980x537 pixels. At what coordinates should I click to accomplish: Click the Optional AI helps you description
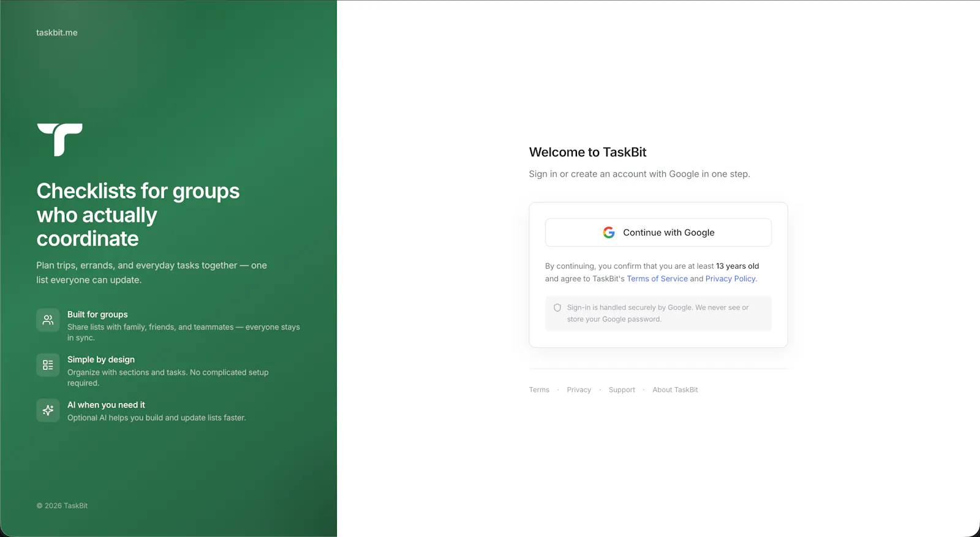pos(156,418)
